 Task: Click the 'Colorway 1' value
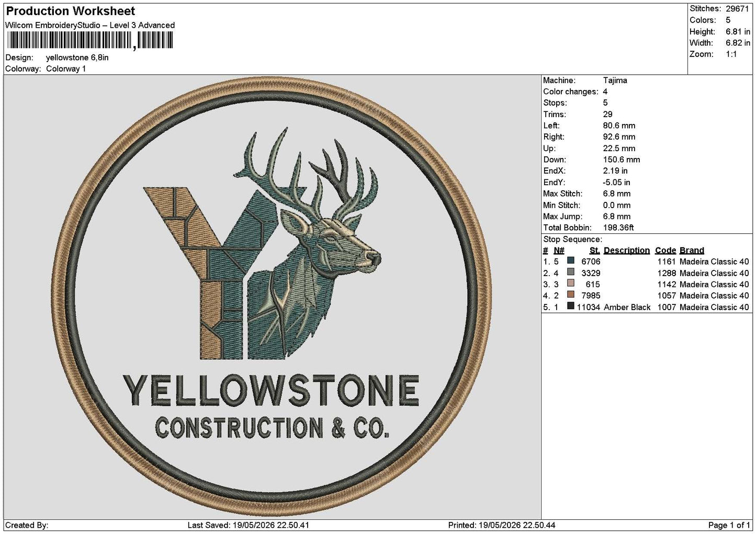point(66,69)
